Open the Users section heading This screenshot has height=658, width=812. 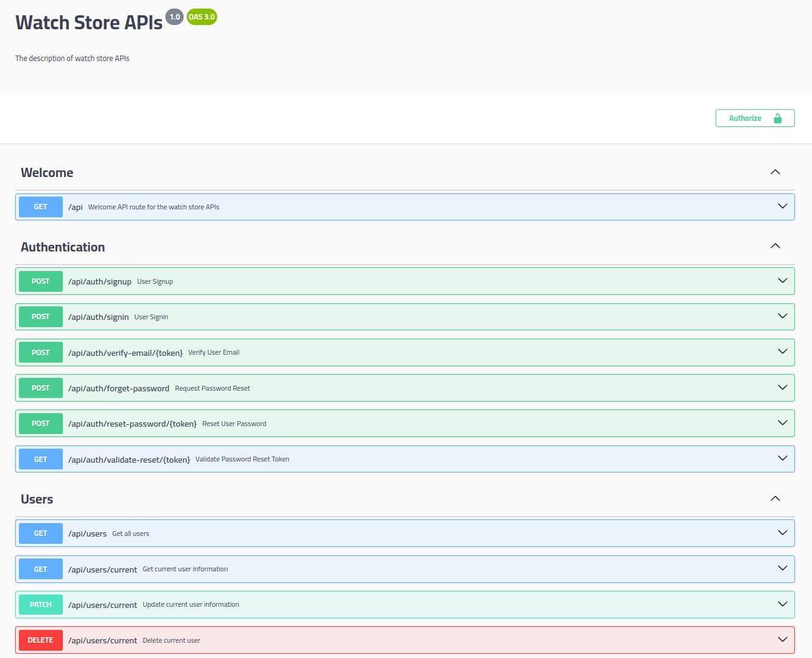(x=37, y=499)
